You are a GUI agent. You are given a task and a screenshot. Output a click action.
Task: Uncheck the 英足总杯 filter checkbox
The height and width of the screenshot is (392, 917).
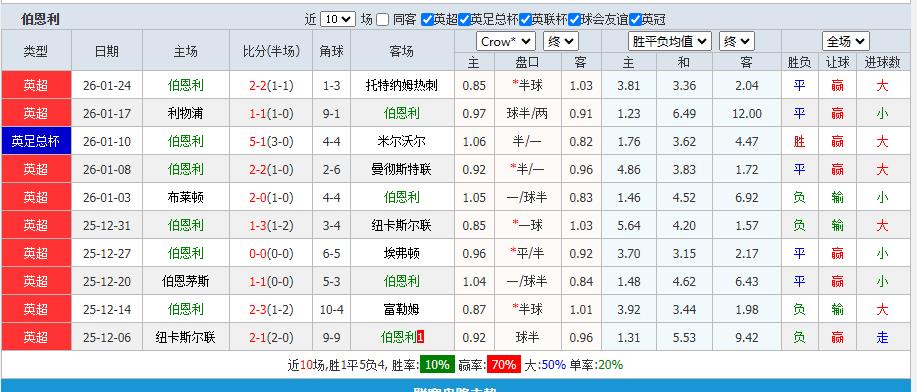(x=464, y=19)
